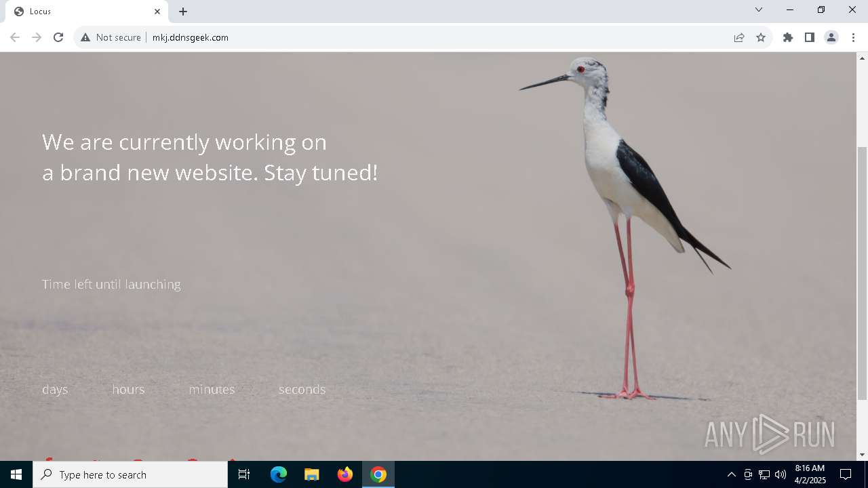Open the network status tray icon
Screen dimensions: 868x488
tap(764, 474)
